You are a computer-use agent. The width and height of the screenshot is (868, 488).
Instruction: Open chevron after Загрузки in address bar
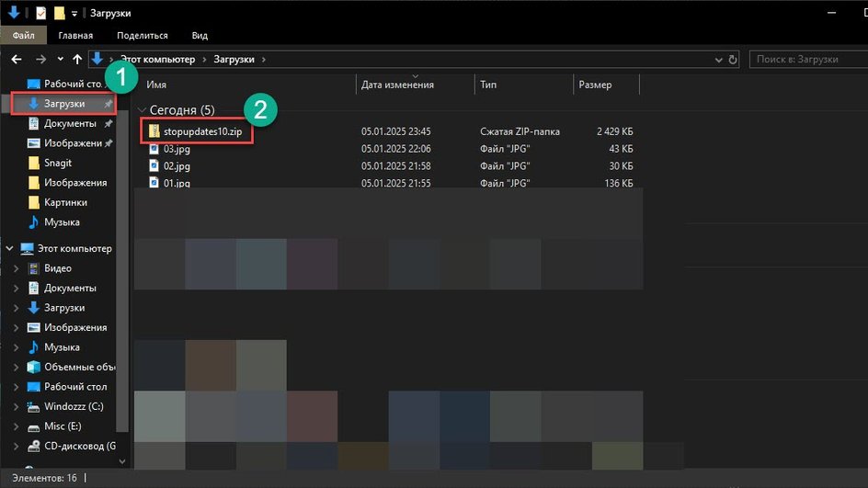[x=264, y=59]
